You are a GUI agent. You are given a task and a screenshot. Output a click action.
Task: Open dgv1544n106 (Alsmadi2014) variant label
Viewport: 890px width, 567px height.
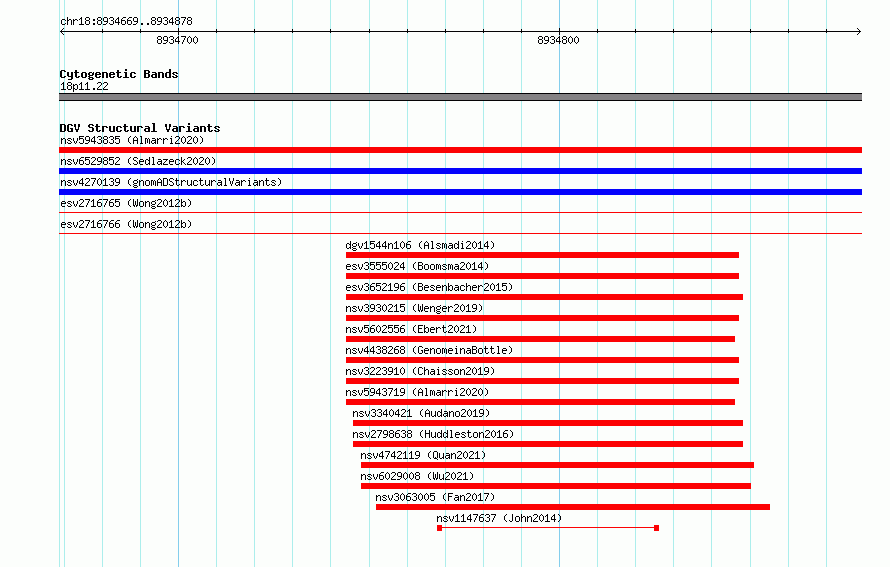tap(420, 245)
